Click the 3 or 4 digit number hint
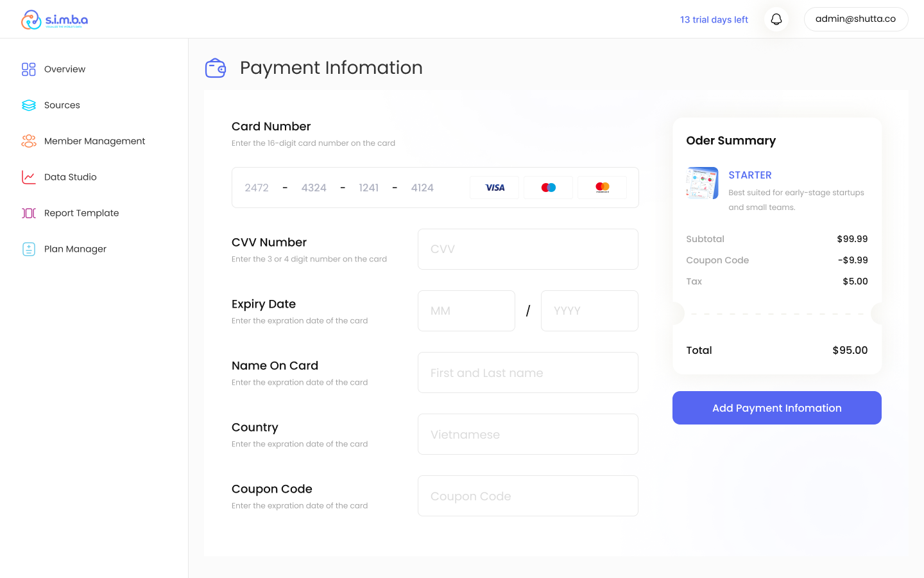924x578 pixels. [309, 259]
